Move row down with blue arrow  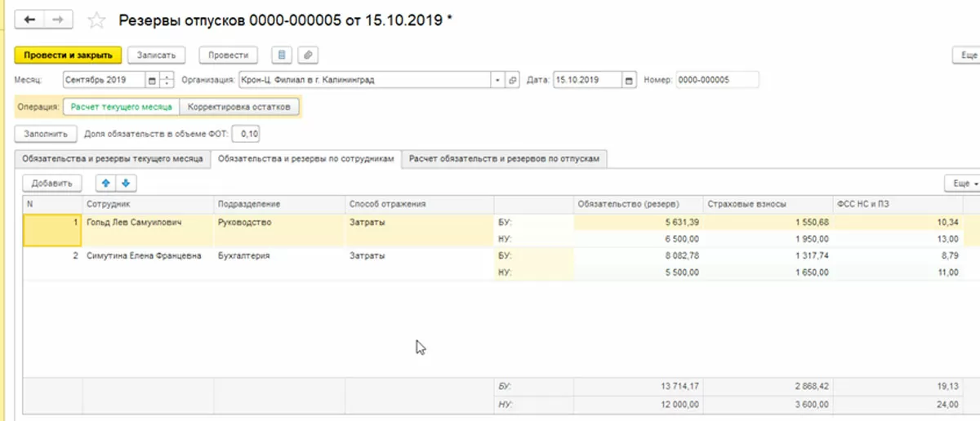point(126,183)
